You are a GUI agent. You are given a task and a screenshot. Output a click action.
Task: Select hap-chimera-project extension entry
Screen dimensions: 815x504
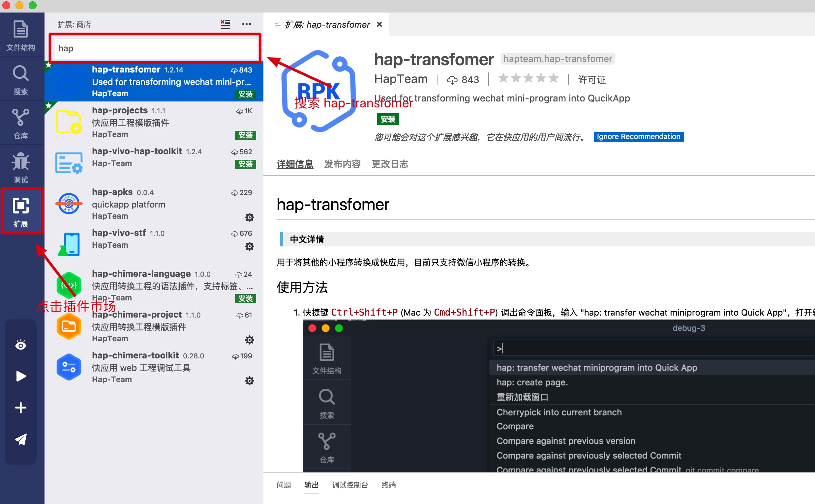(x=154, y=327)
